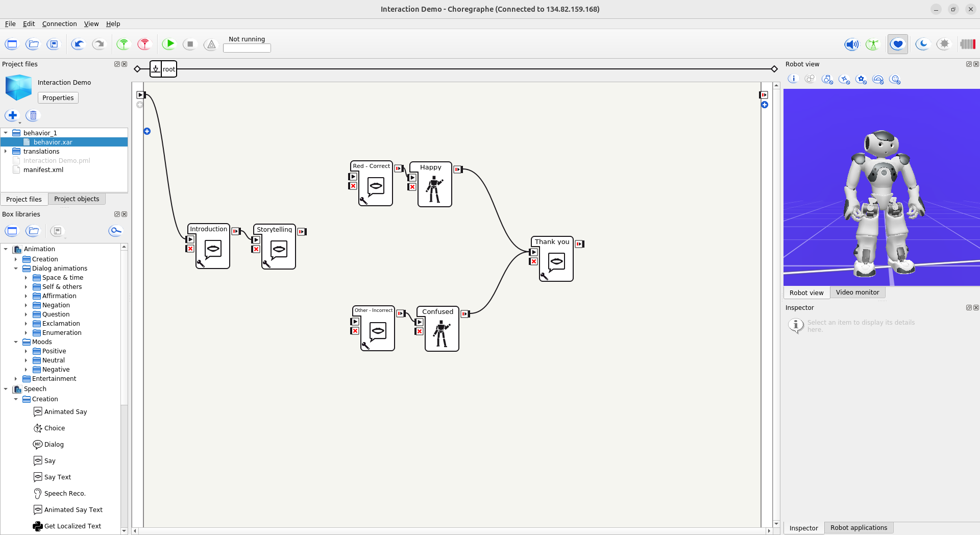The image size is (980, 535).
Task: Collapse the Dialog animations folder
Action: click(x=16, y=269)
